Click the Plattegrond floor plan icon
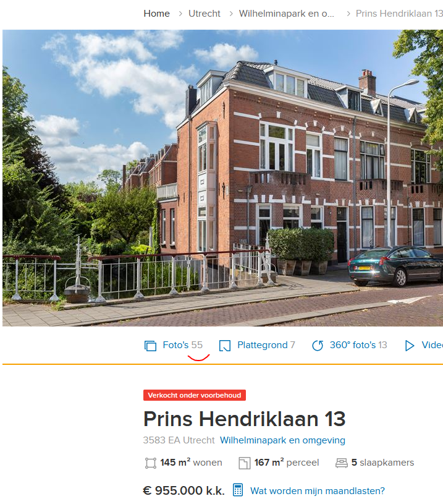The image size is (443, 504). (225, 346)
